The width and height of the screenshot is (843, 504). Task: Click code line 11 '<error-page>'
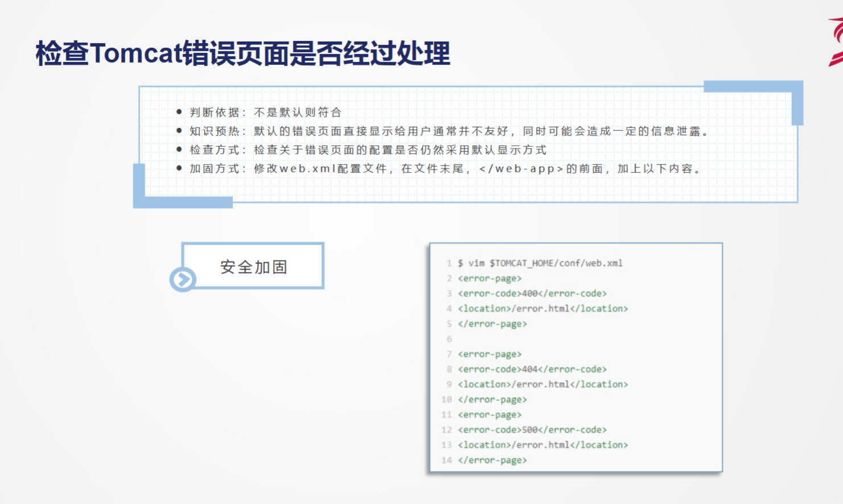point(490,415)
